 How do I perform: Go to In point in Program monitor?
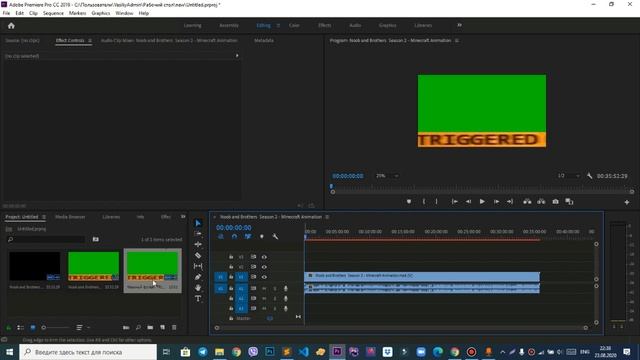click(454, 202)
